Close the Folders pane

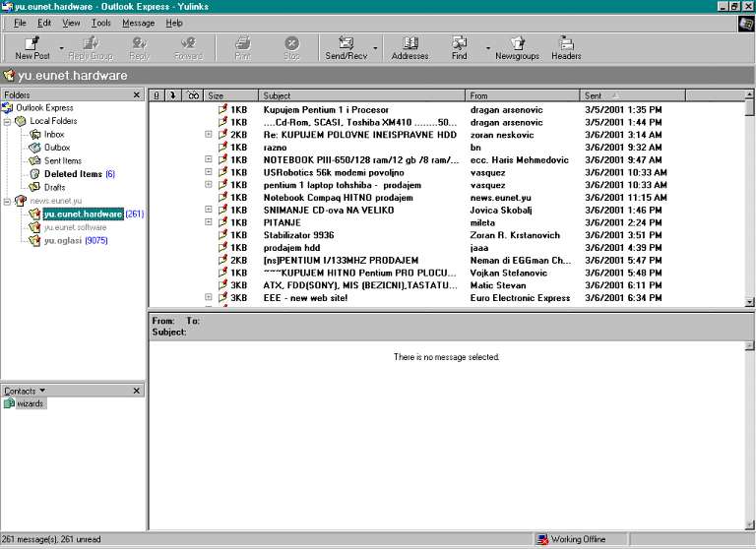click(x=138, y=95)
